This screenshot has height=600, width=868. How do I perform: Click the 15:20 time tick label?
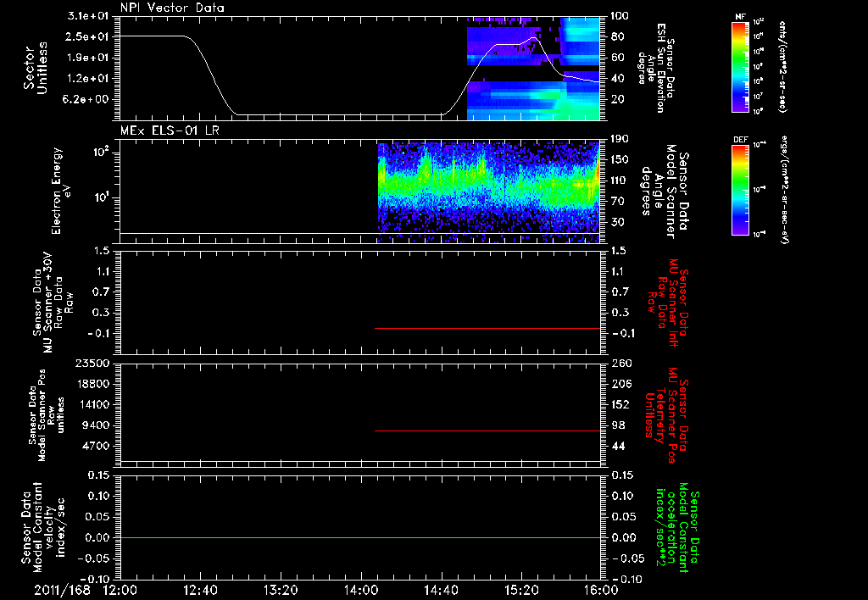(x=521, y=590)
